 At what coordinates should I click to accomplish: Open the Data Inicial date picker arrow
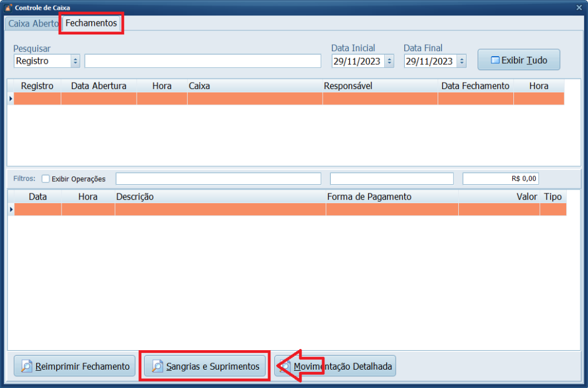tap(389, 61)
